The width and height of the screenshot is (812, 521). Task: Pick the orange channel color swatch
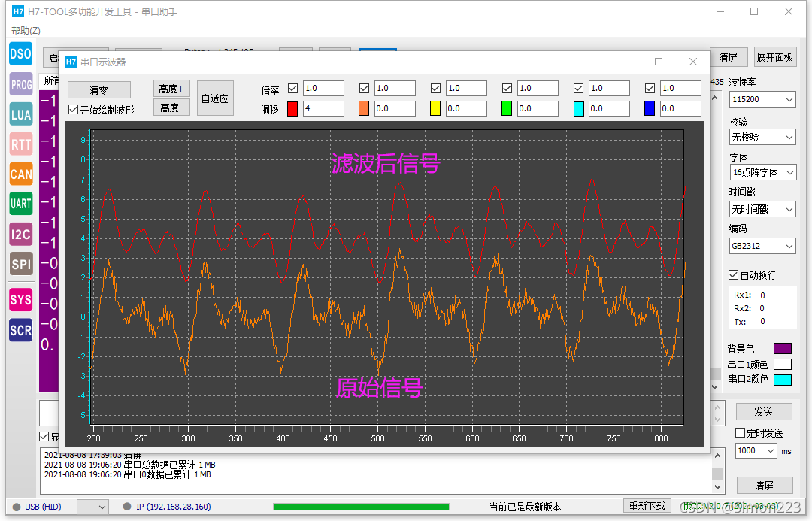click(364, 108)
